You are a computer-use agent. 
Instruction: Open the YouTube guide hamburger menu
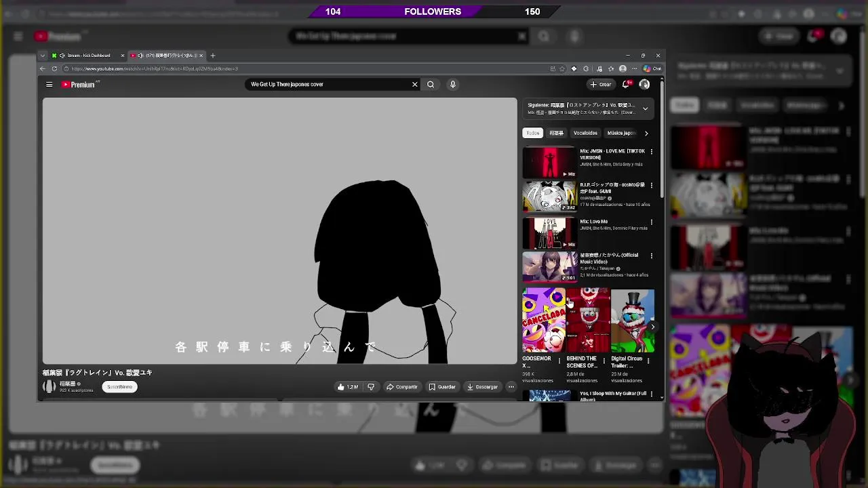coord(49,85)
